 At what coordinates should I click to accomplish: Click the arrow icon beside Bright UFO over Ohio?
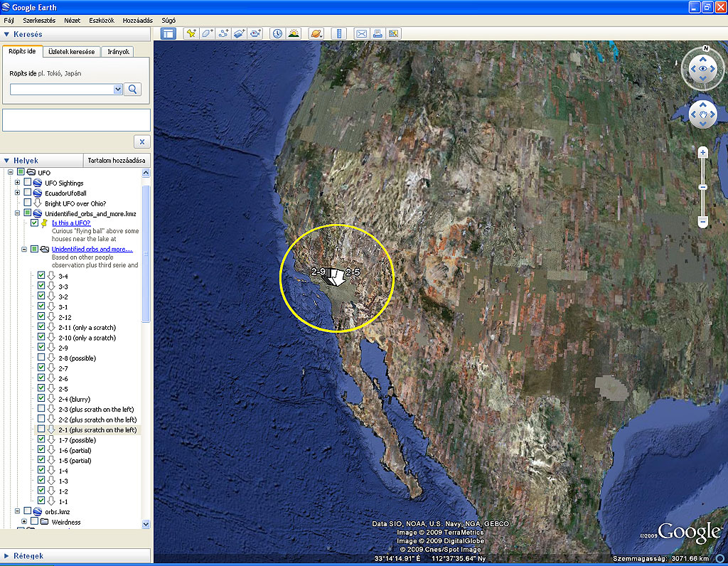click(38, 203)
